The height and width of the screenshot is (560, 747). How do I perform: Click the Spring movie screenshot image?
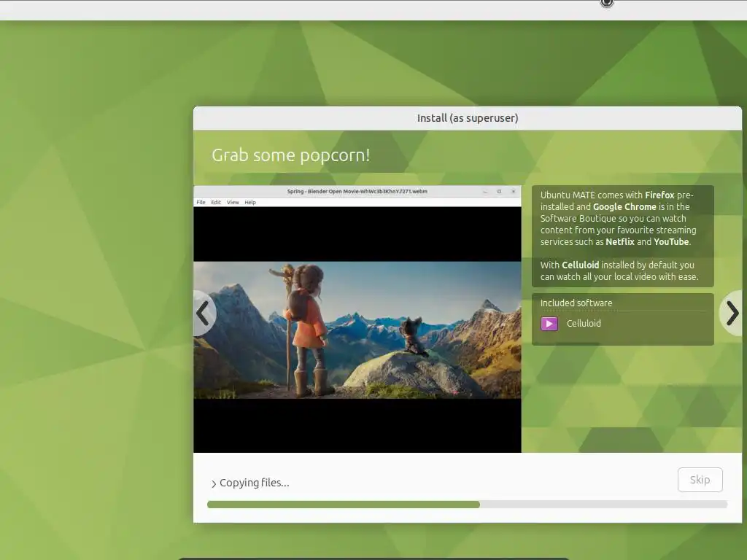[x=357, y=319]
